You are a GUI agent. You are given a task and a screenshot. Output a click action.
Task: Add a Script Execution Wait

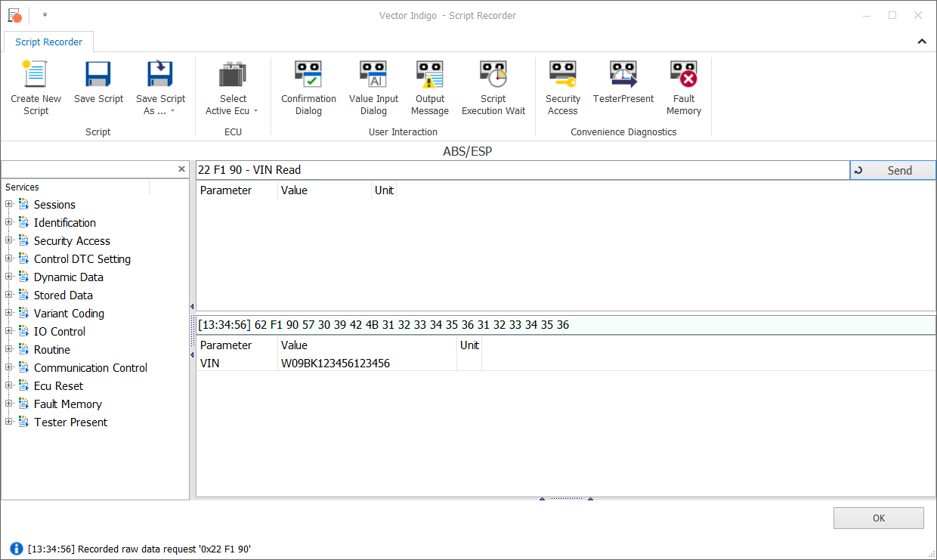click(x=493, y=88)
